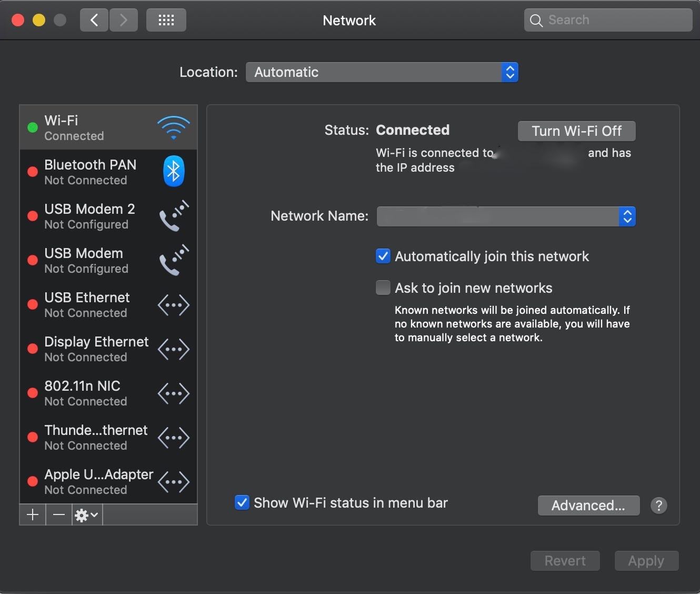Click the Ethernet icon for Apple U...Adapter
Image resolution: width=700 pixels, height=594 pixels.
pyautogui.click(x=174, y=482)
